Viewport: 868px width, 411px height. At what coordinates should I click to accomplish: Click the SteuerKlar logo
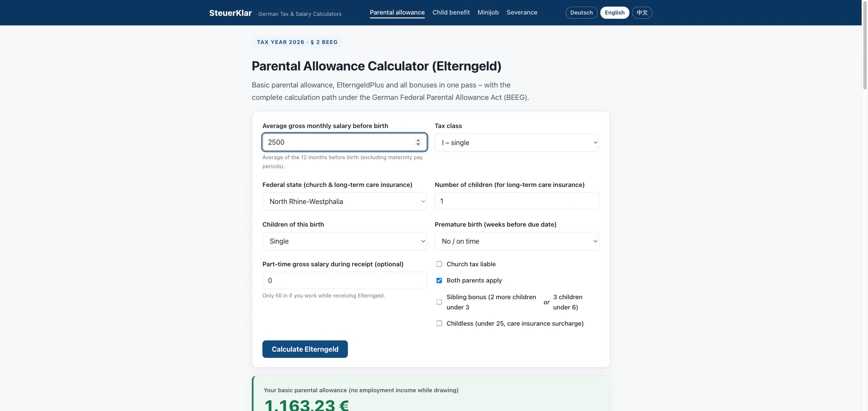230,13
